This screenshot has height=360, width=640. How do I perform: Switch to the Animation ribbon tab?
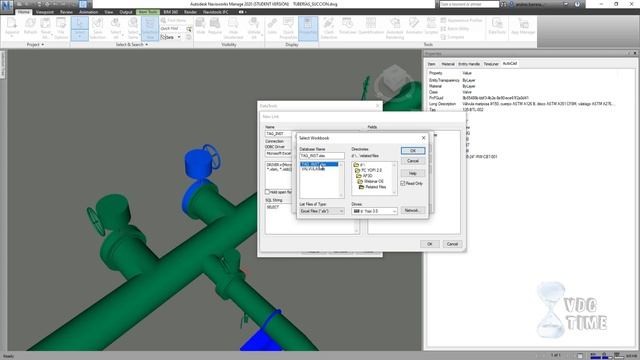89,12
